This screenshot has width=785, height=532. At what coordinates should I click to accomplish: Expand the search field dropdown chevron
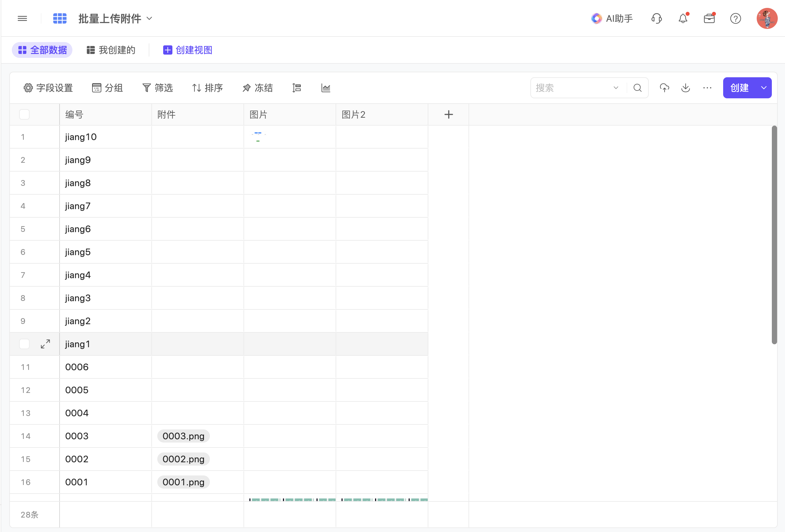[616, 88]
